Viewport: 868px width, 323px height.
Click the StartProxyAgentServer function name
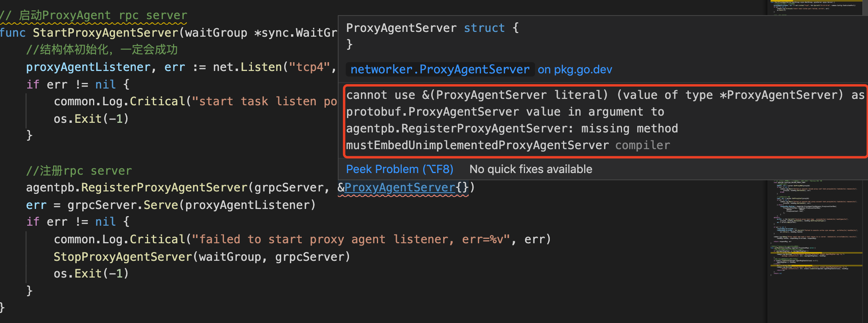click(105, 33)
